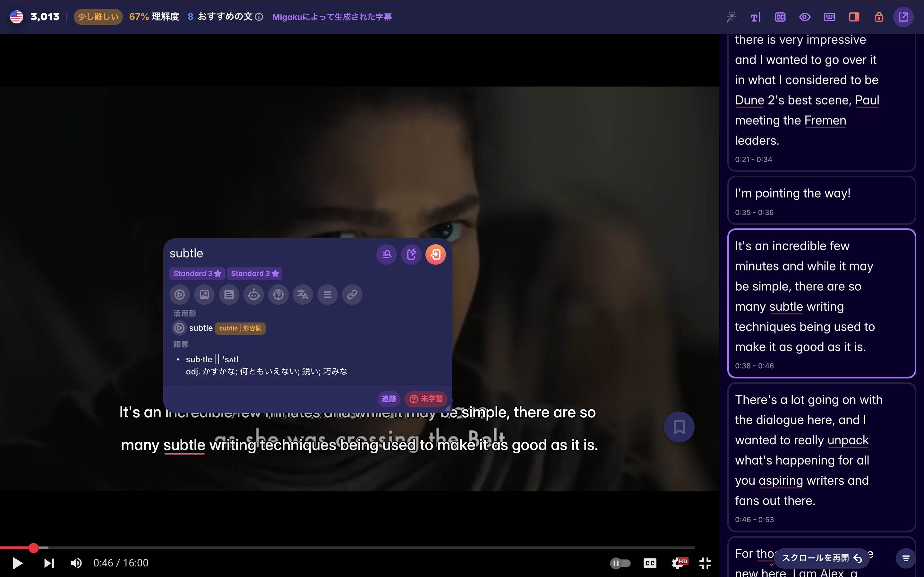Click the link icon in dictionary popup

point(352,295)
